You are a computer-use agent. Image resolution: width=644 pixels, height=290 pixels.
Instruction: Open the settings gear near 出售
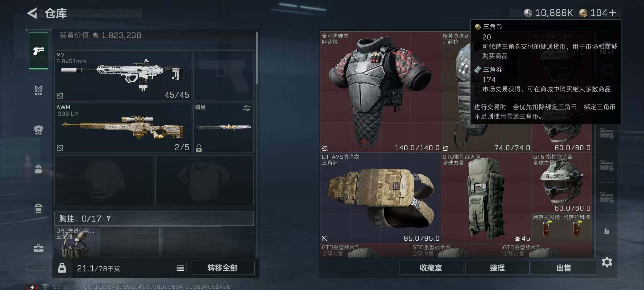click(607, 262)
